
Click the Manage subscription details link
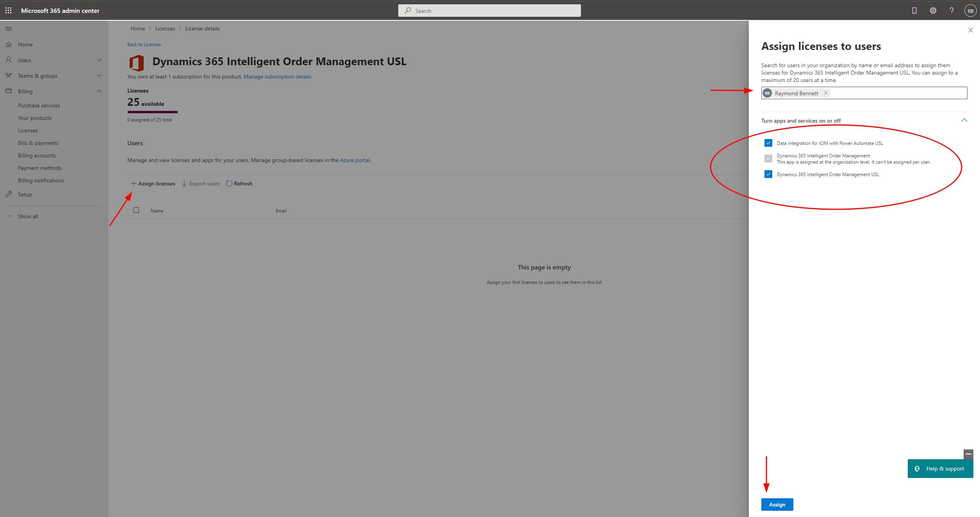tap(278, 77)
